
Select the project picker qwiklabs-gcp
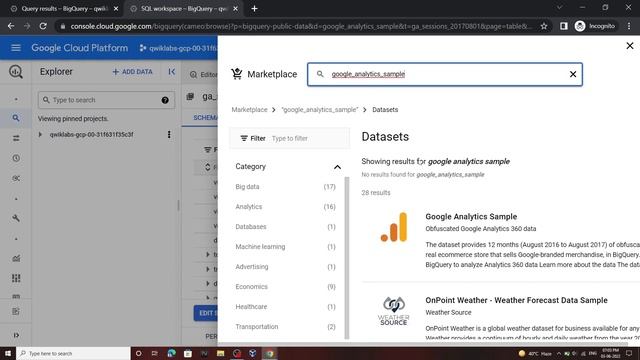(x=178, y=48)
